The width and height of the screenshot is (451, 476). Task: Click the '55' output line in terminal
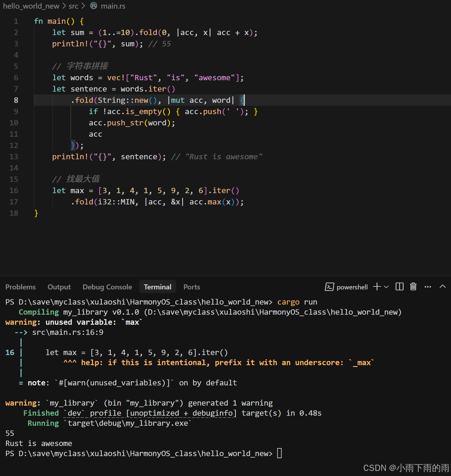(x=10, y=433)
